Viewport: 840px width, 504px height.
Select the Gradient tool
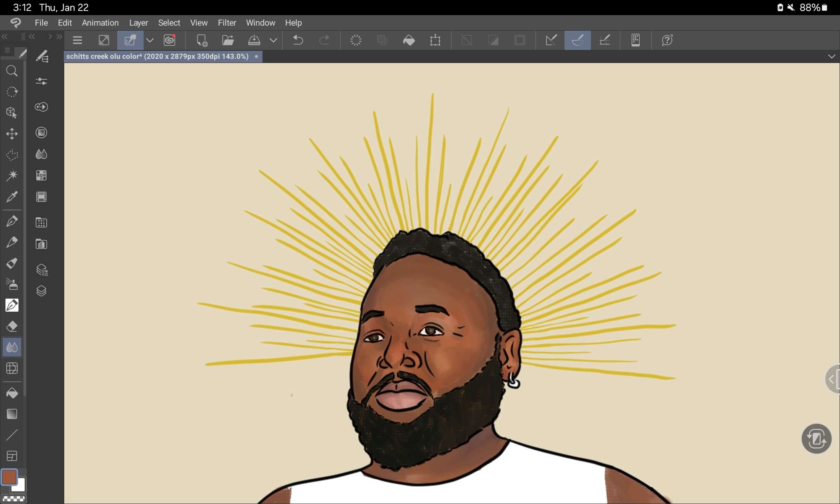(12, 414)
